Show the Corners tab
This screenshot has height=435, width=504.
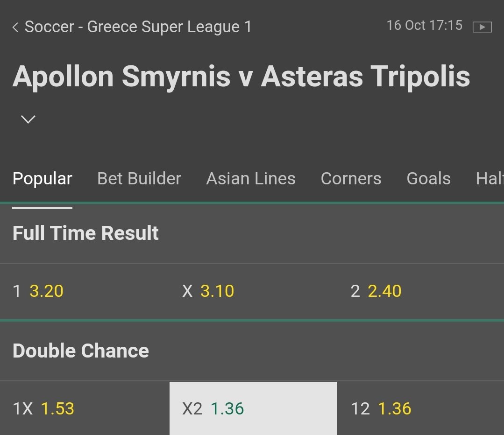pyautogui.click(x=351, y=179)
